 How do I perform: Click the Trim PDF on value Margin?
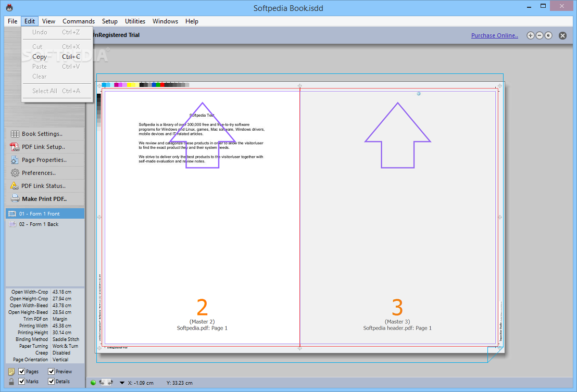(59, 319)
